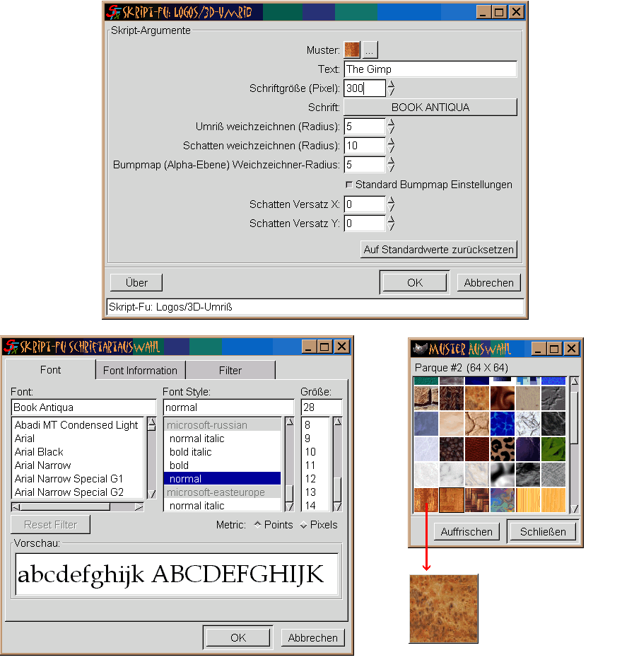Enable Standard Bumpmap Einstellungen checkbox

tap(349, 185)
